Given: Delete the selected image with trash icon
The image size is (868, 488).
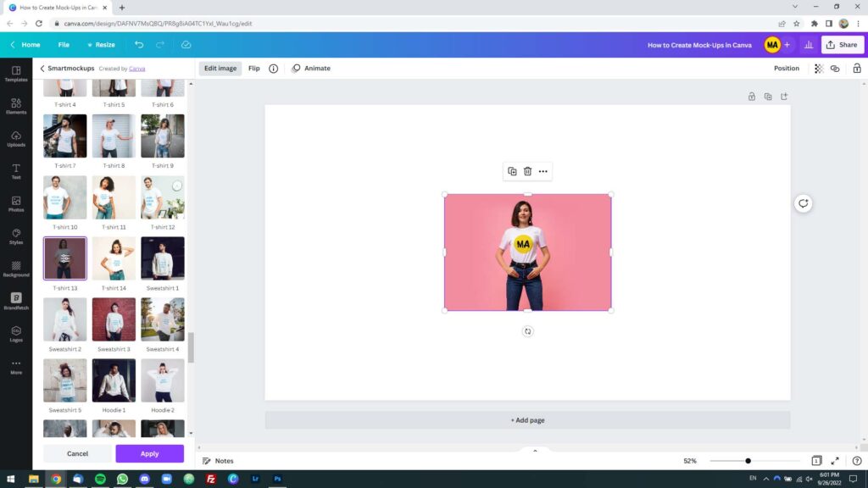Looking at the screenshot, I should point(527,171).
